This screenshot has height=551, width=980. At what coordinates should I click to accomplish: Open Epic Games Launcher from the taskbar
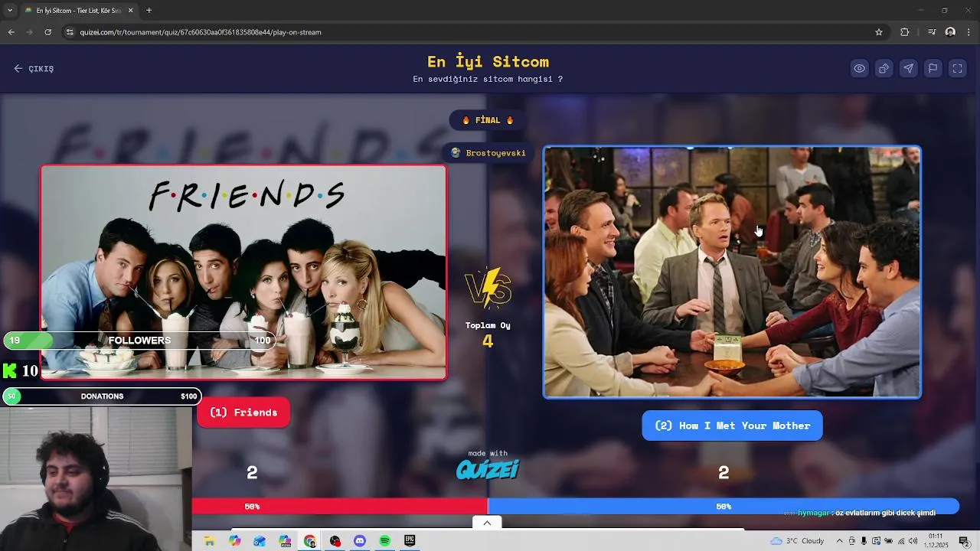pos(410,541)
